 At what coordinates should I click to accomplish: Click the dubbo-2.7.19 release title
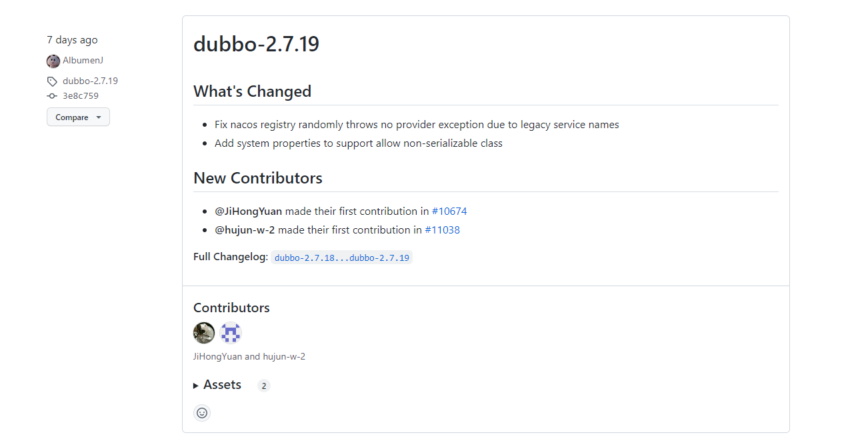point(256,44)
